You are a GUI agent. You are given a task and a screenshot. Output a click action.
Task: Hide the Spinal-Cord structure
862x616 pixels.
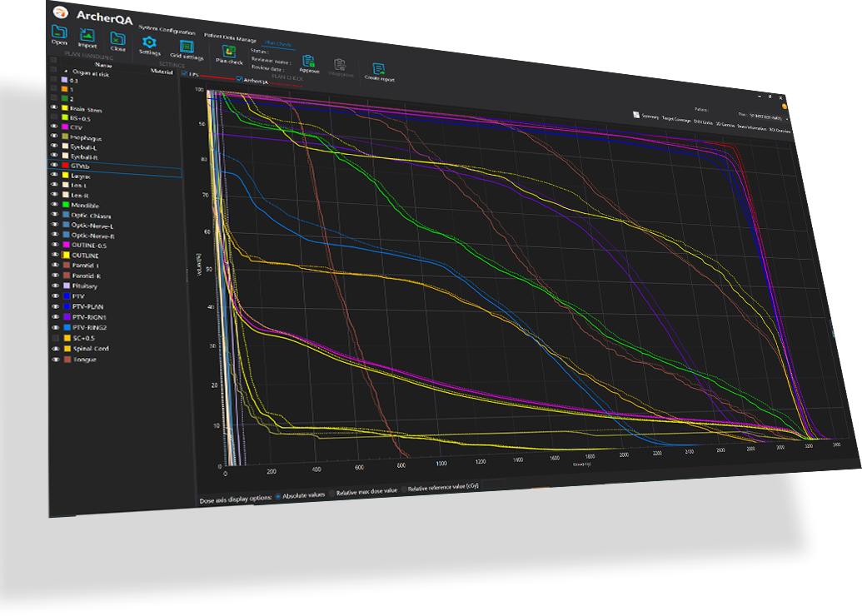pos(56,349)
